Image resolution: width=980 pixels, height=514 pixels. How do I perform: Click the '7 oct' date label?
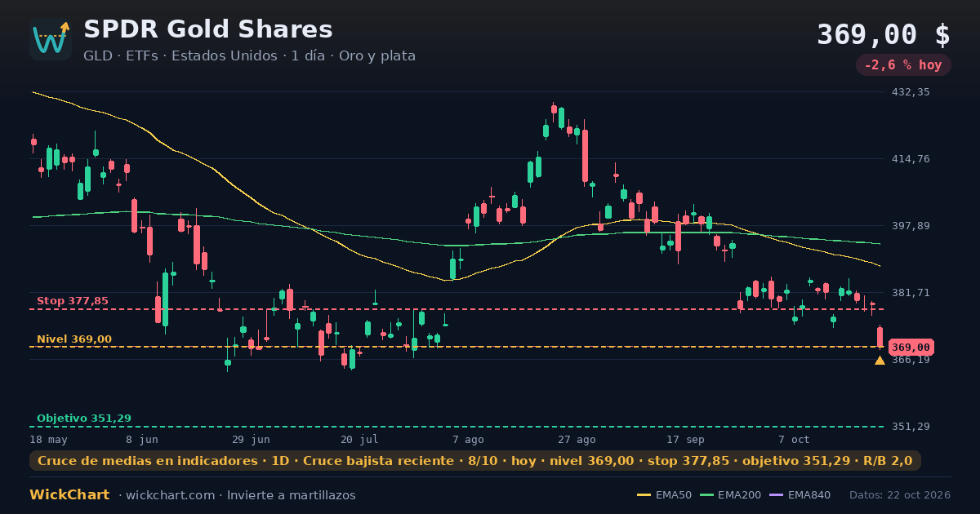[x=794, y=439]
